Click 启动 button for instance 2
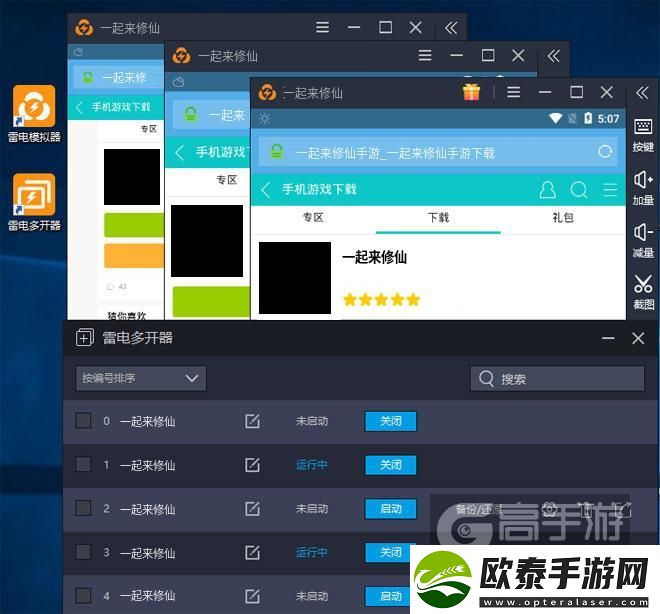 click(x=391, y=509)
